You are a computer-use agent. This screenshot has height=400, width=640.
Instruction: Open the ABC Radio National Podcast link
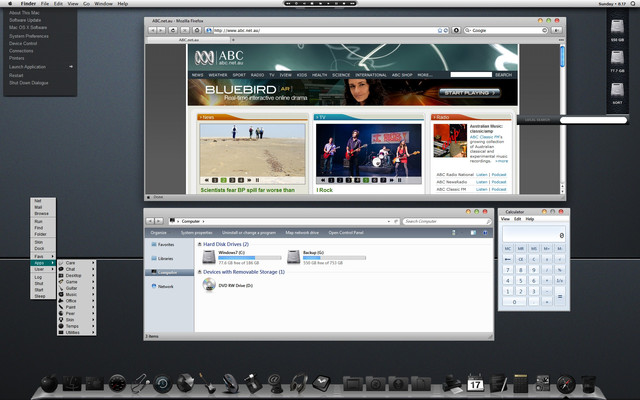click(499, 175)
